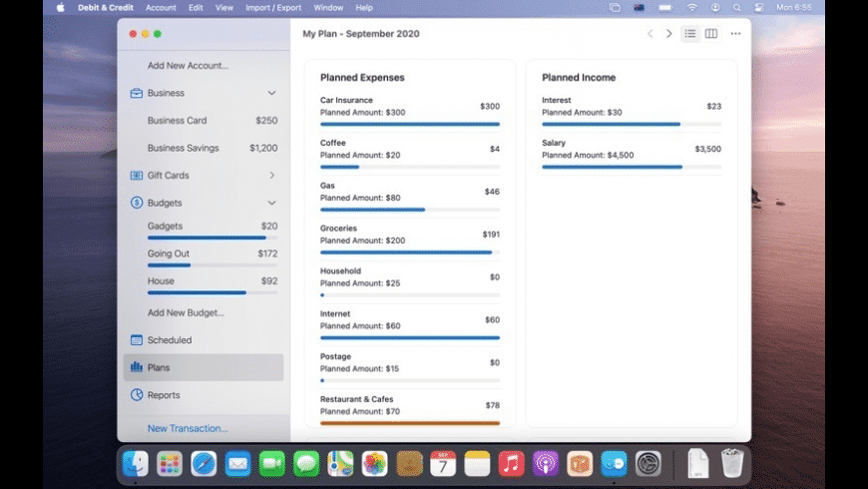This screenshot has height=489, width=868.
Task: Select the Scheduled sidebar item
Action: (204, 340)
